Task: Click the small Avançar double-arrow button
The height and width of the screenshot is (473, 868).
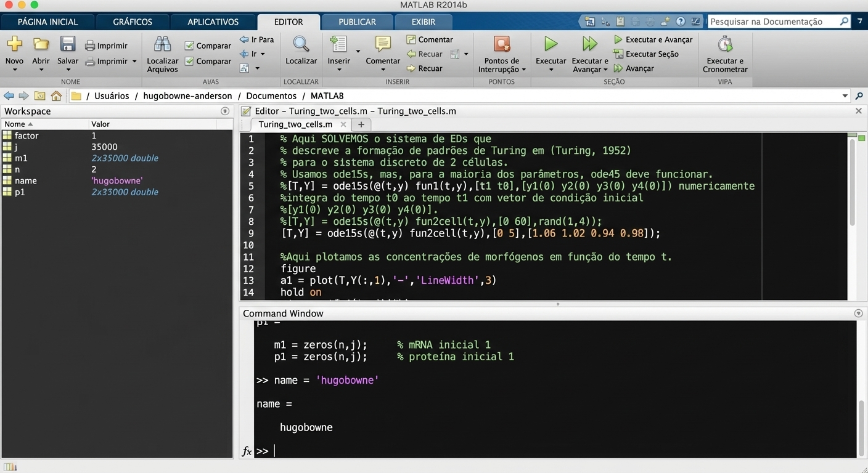Action: pyautogui.click(x=634, y=68)
